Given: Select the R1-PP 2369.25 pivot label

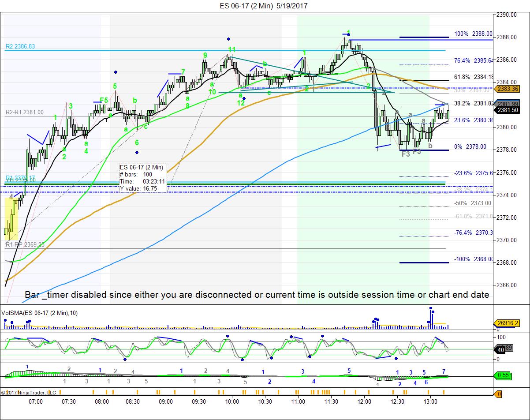Looking at the screenshot, I should click(24, 244).
